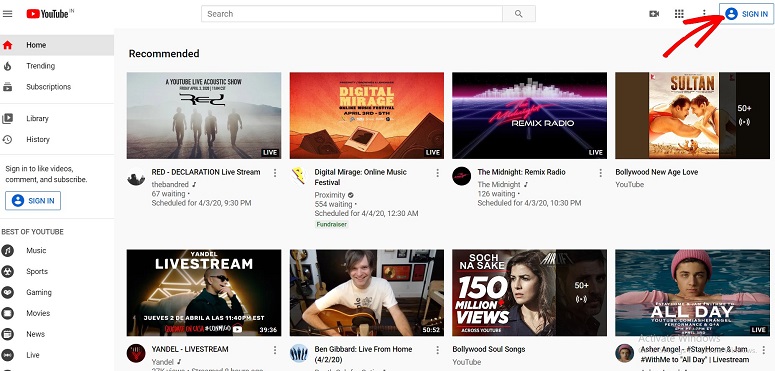The width and height of the screenshot is (775, 371).
Task: Select Trending in the sidebar
Action: pyautogui.click(x=57, y=66)
